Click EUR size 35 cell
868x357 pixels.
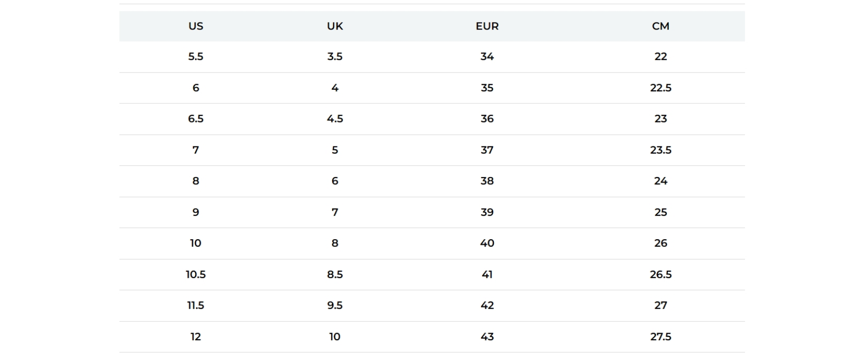[x=487, y=88]
